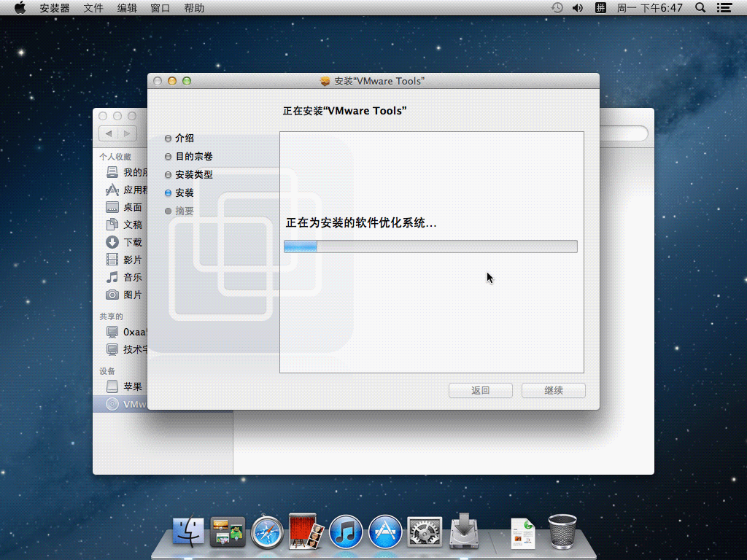Open the 拼 input method menu
Viewport: 747px width, 560px height.
click(x=600, y=7)
